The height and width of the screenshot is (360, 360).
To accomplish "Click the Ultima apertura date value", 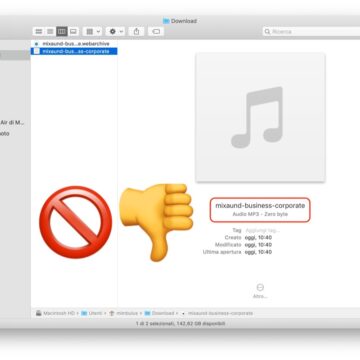I will [258, 252].
